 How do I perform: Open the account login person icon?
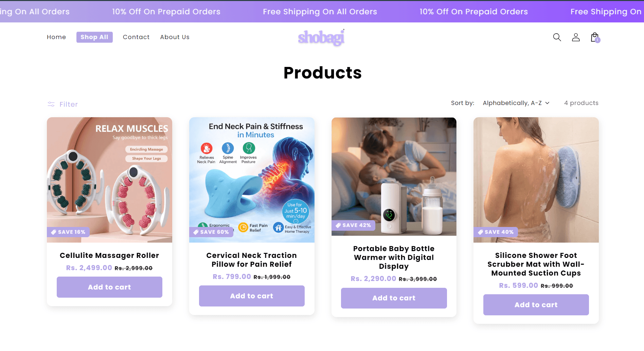coord(576,37)
